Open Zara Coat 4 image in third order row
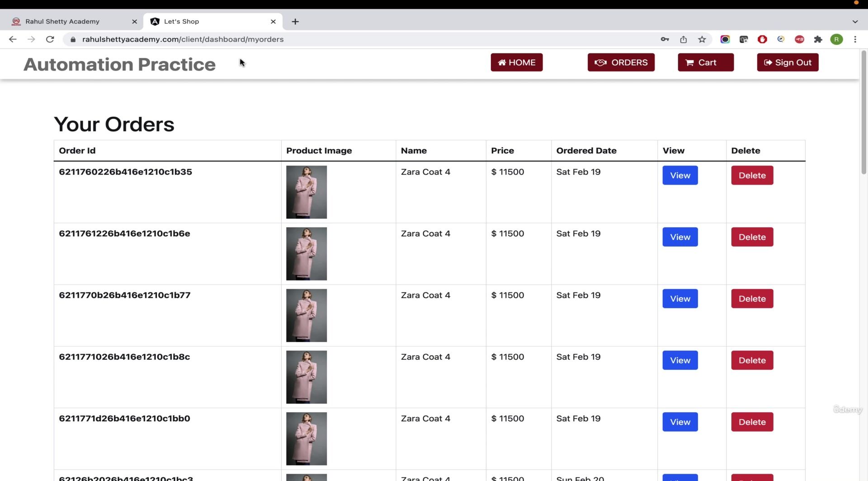 307,315
